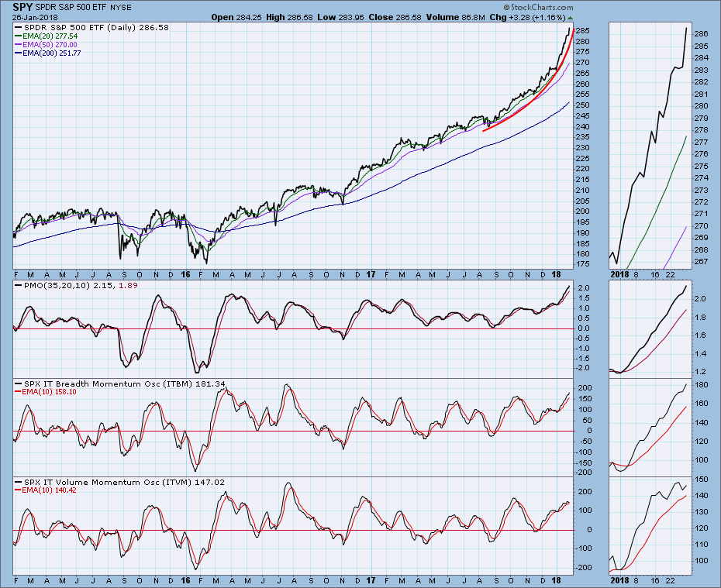721x588 pixels.
Task: Click the Chg +3.28 (+1.16%) value
Action: click(x=527, y=18)
